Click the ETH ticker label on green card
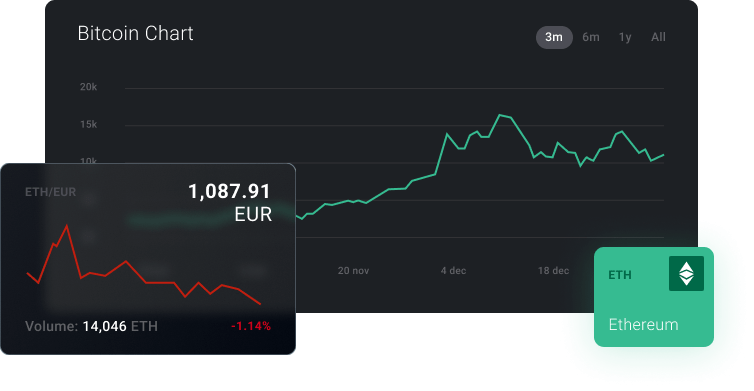This screenshot has width=754, height=391. click(620, 275)
